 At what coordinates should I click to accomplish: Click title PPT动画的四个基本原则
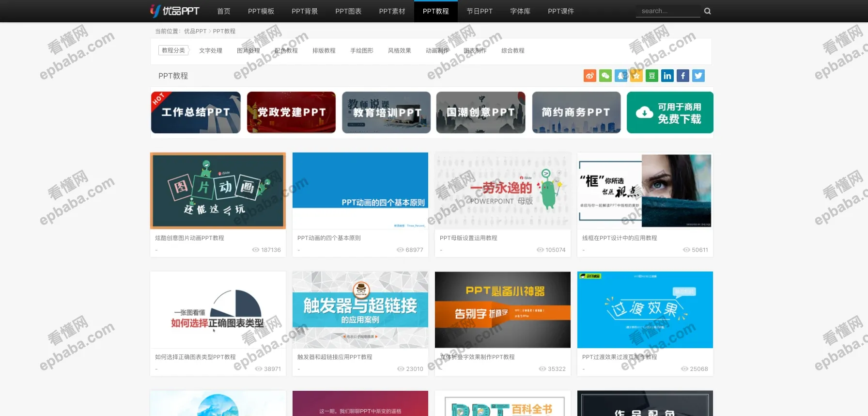tap(329, 238)
